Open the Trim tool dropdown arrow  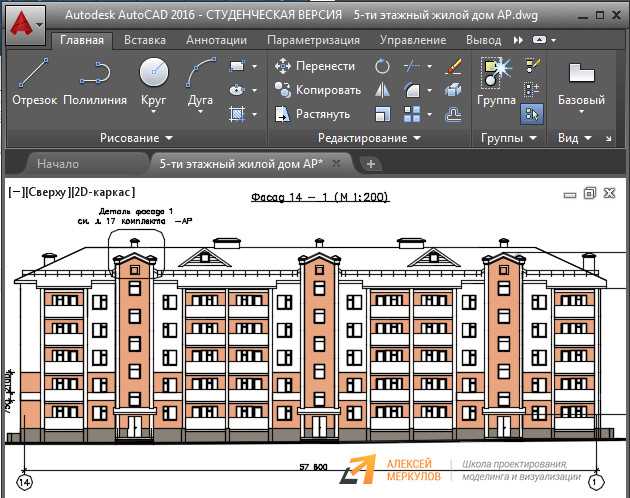coord(430,66)
